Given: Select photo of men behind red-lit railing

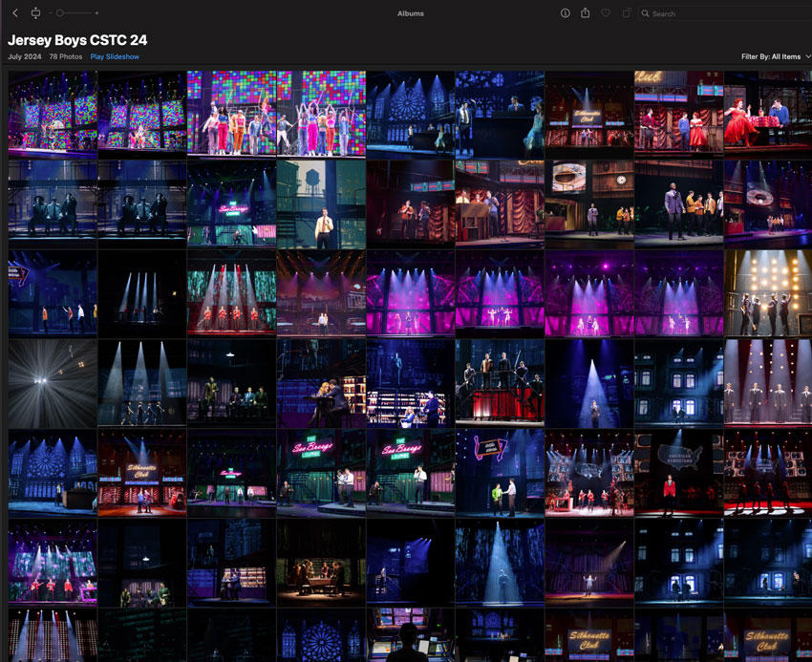Looking at the screenshot, I should pos(500,383).
